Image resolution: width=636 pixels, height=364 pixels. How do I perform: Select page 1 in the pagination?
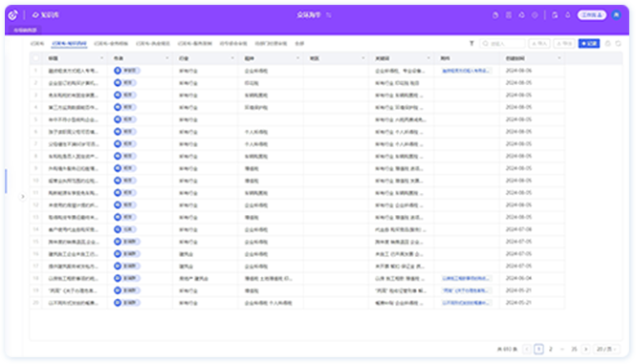[x=538, y=349]
